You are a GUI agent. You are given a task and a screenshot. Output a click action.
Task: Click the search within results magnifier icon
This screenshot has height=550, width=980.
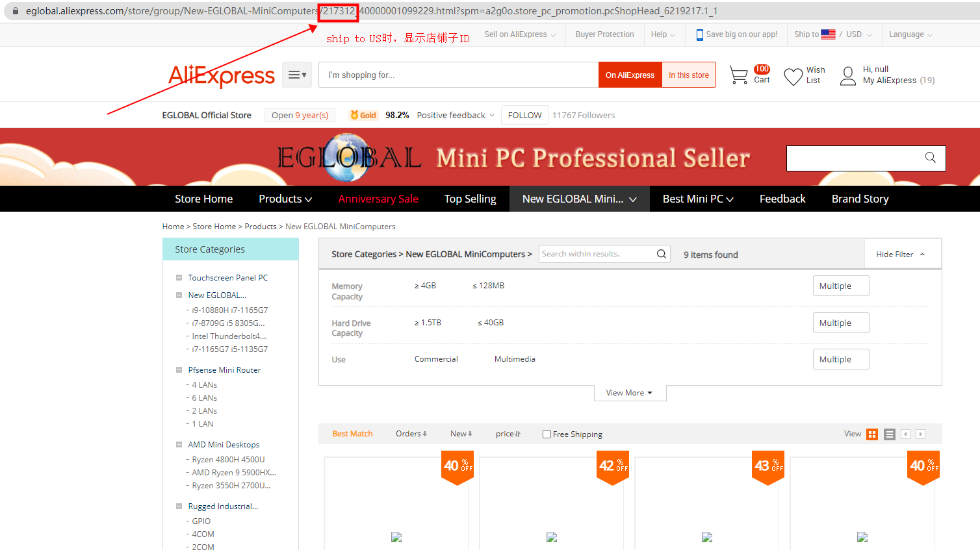pos(662,254)
